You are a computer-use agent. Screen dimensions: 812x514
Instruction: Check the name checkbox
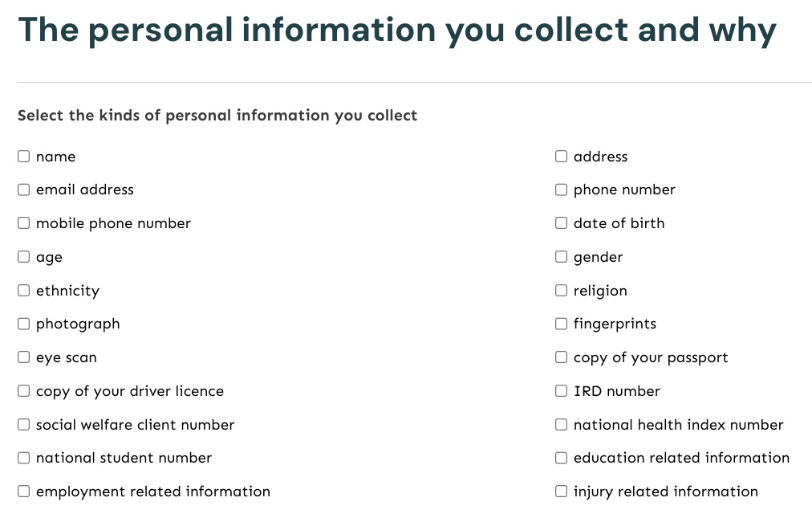pyautogui.click(x=24, y=157)
